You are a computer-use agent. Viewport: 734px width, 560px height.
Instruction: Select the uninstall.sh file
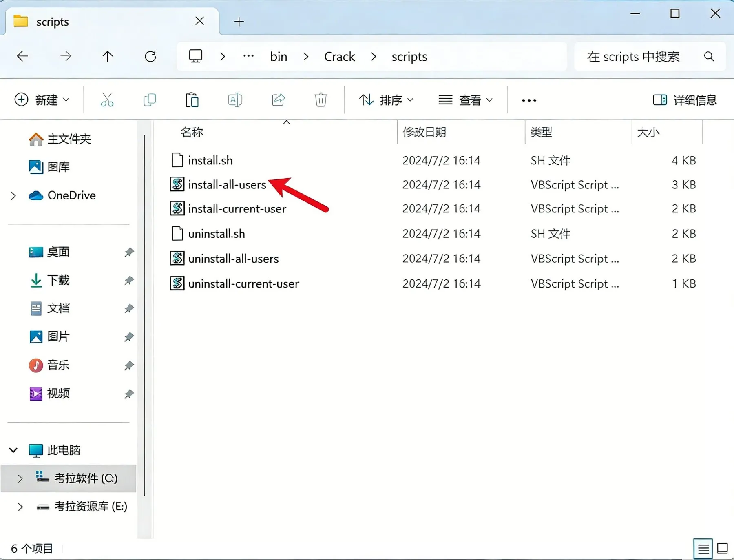click(x=208, y=234)
